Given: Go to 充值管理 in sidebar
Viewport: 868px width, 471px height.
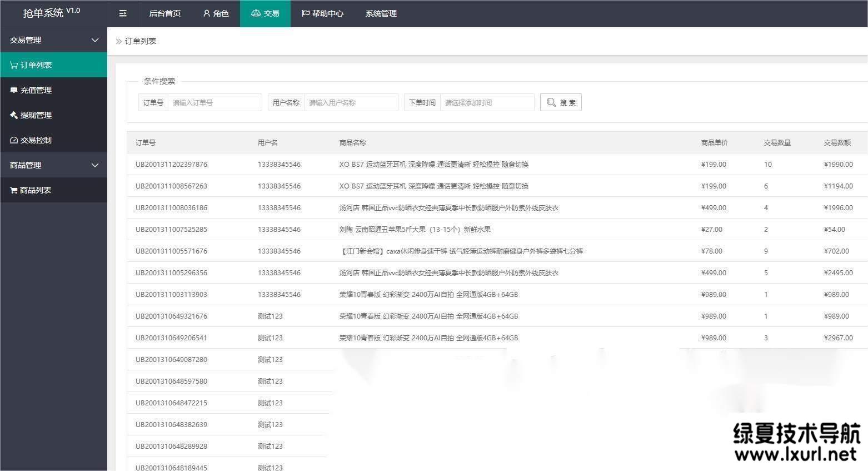Looking at the screenshot, I should pyautogui.click(x=53, y=90).
